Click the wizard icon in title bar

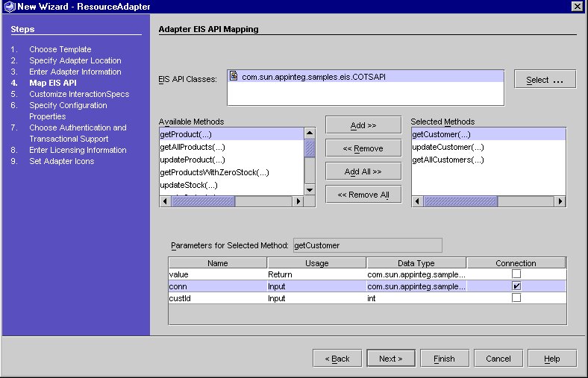9,7
